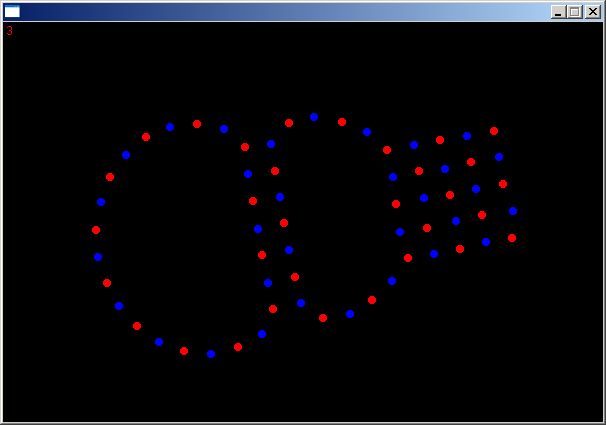Pick bottommost red dot of large left ring
This screenshot has width=606, height=425.
click(184, 351)
